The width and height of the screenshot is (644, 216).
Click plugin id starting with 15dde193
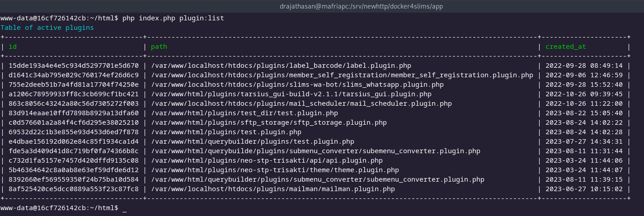coord(73,66)
